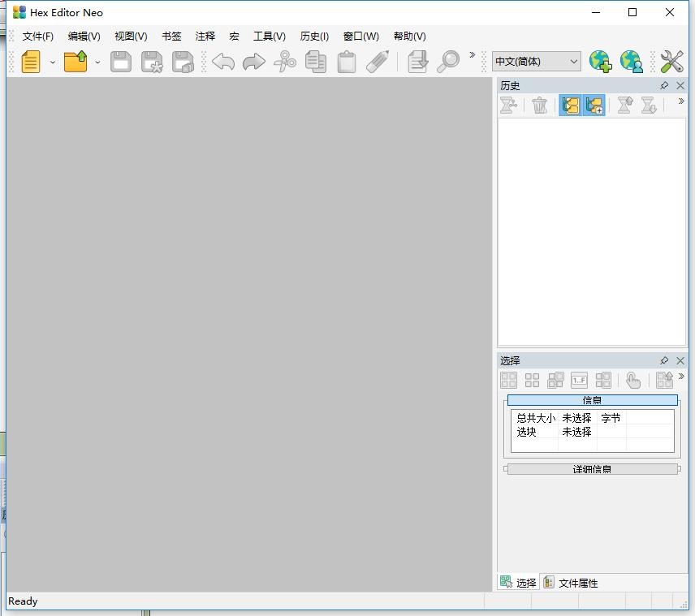Image resolution: width=695 pixels, height=616 pixels.
Task: Click the split grid selection icon
Action: (602, 381)
